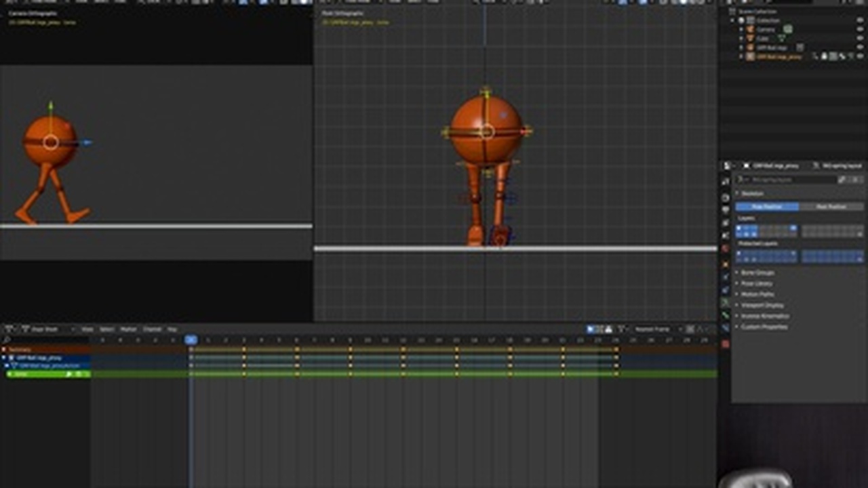The width and height of the screenshot is (868, 488).
Task: Click the Camera object icon in outliner
Action: click(x=751, y=30)
